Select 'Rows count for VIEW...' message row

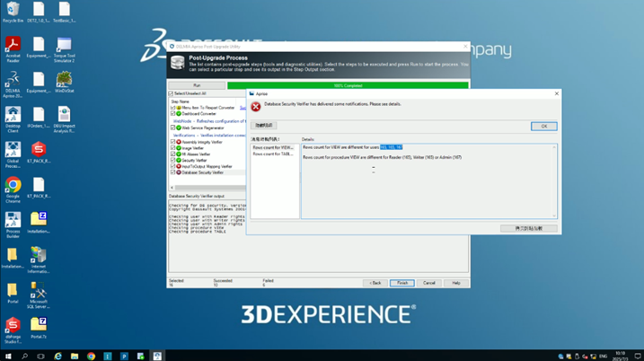pos(274,147)
